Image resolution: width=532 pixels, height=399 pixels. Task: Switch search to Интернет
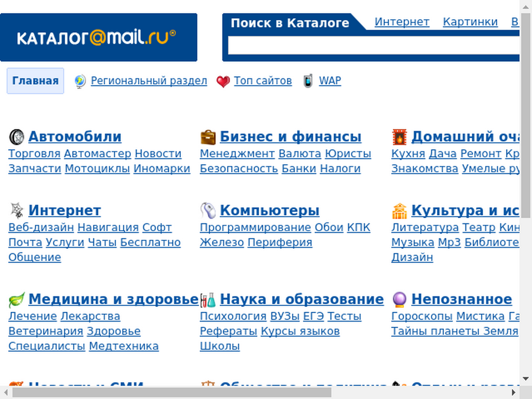click(402, 22)
